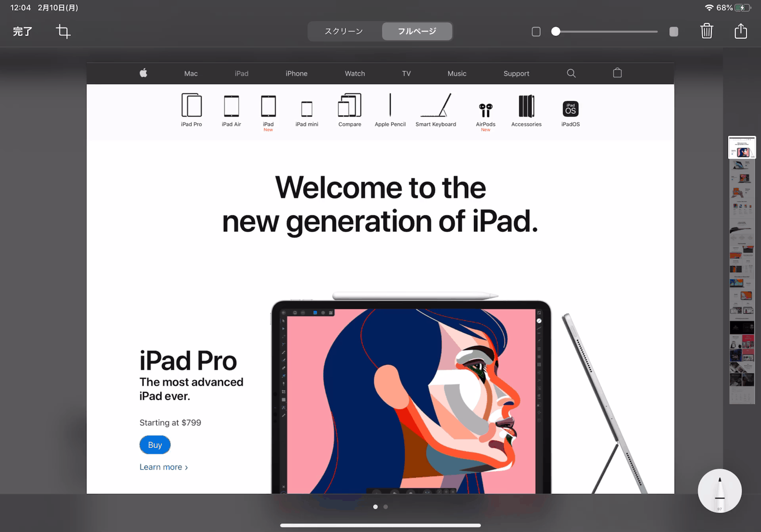Image resolution: width=761 pixels, height=532 pixels.
Task: Switch to フルページ tab
Action: [x=417, y=31]
